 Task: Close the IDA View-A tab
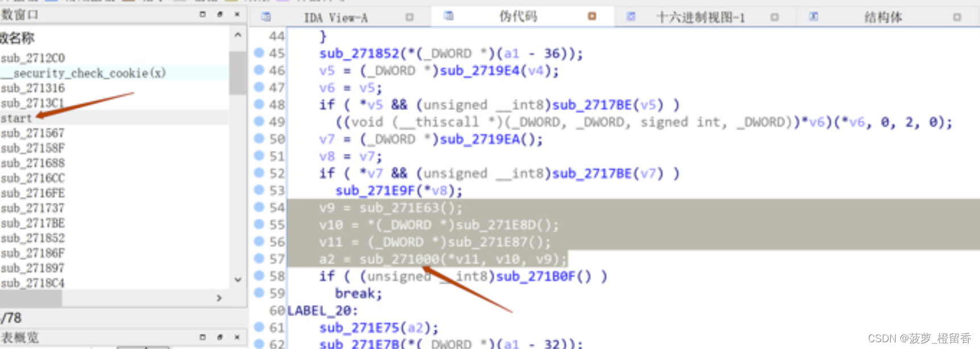pyautogui.click(x=410, y=17)
